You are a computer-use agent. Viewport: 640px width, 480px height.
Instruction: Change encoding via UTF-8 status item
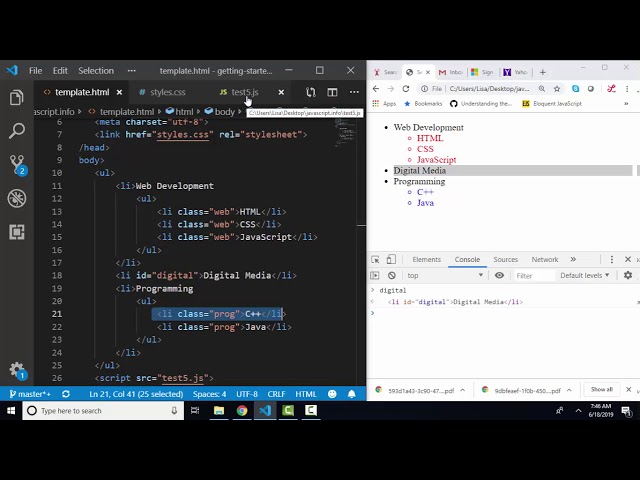click(x=247, y=394)
